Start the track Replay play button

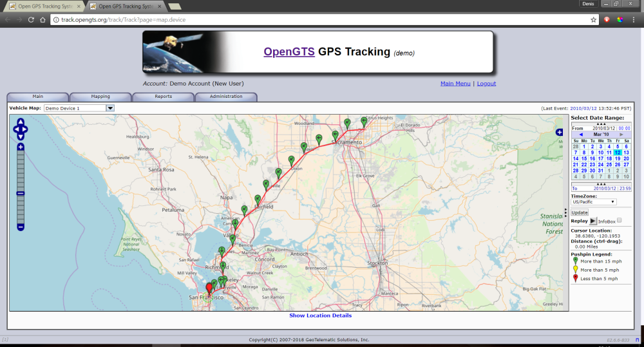(593, 221)
